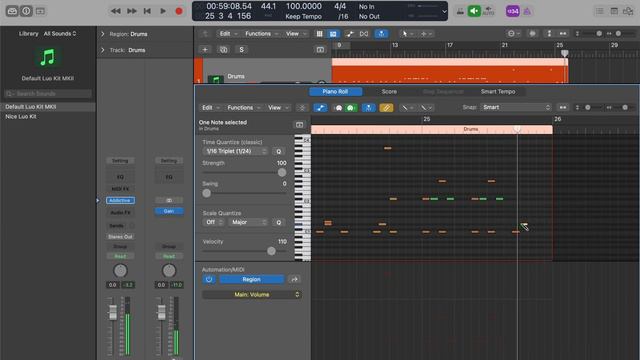Screen dimensions: 640x360
Task: Click the Time Quantize Q button
Action: click(279, 151)
